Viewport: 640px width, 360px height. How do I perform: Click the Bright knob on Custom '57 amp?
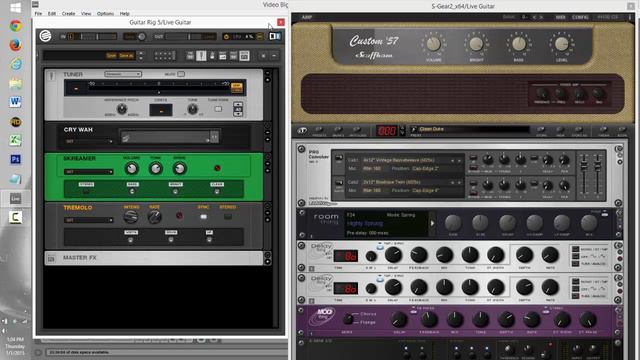(x=476, y=43)
